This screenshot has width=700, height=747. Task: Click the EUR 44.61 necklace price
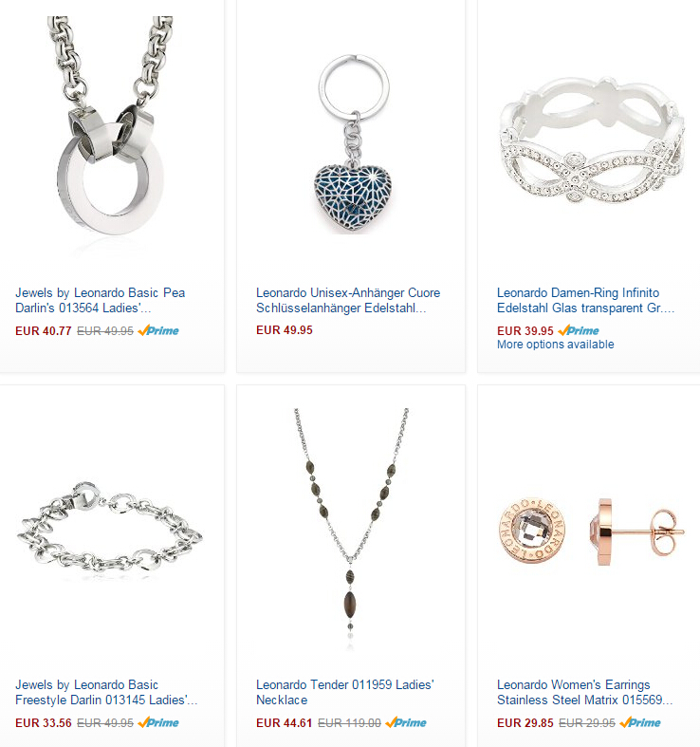(x=285, y=722)
